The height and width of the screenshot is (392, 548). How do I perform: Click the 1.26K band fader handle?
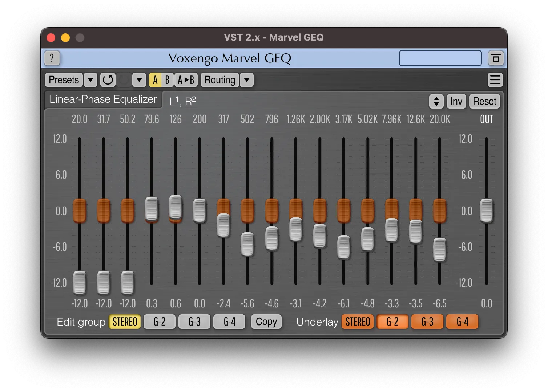point(296,229)
